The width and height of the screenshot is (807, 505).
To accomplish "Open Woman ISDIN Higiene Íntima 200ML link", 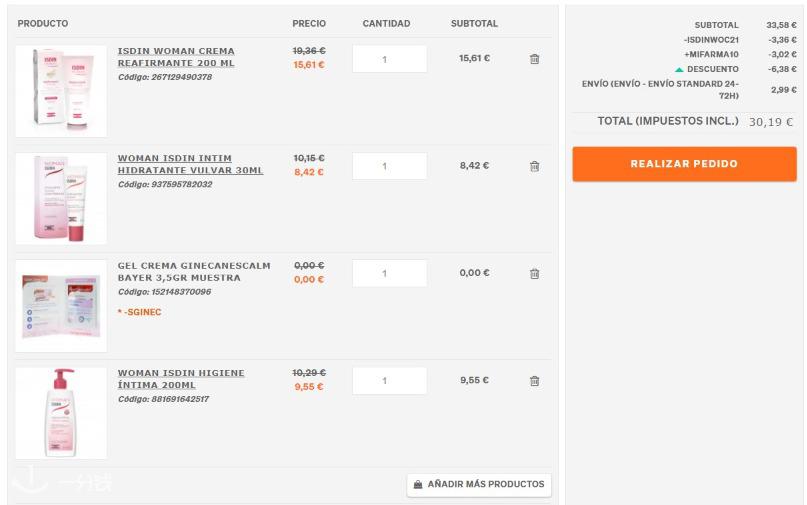I will coord(181,379).
